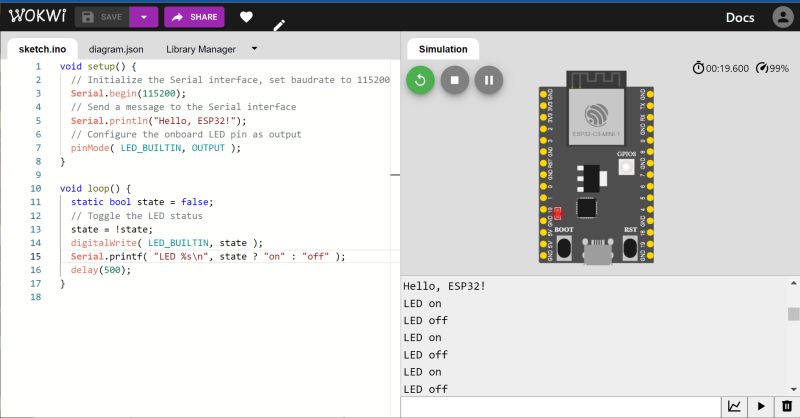The height and width of the screenshot is (418, 800).
Task: Stop the simulation
Action: click(x=455, y=80)
